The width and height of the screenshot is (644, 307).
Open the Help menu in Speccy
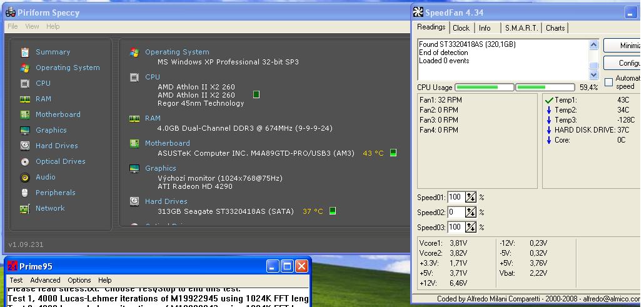pyautogui.click(x=53, y=26)
